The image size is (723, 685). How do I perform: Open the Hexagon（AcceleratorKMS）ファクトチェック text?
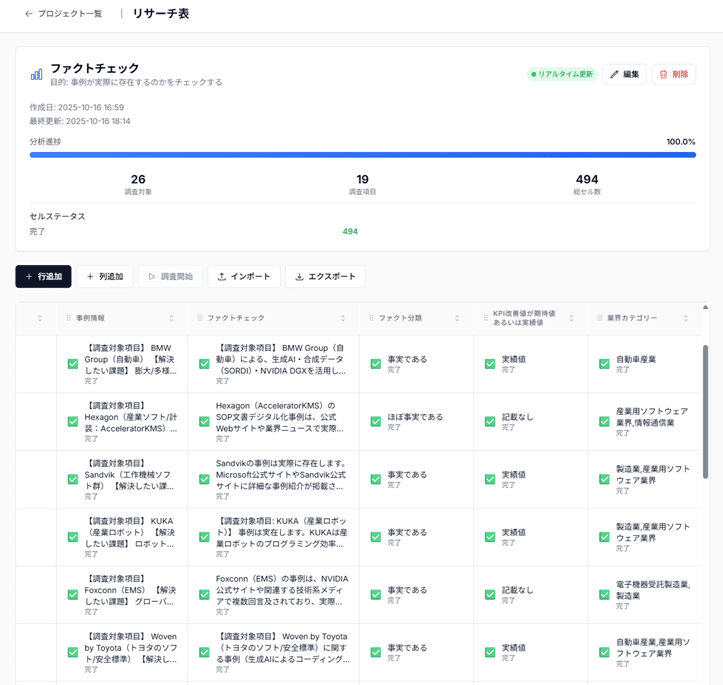click(x=280, y=417)
